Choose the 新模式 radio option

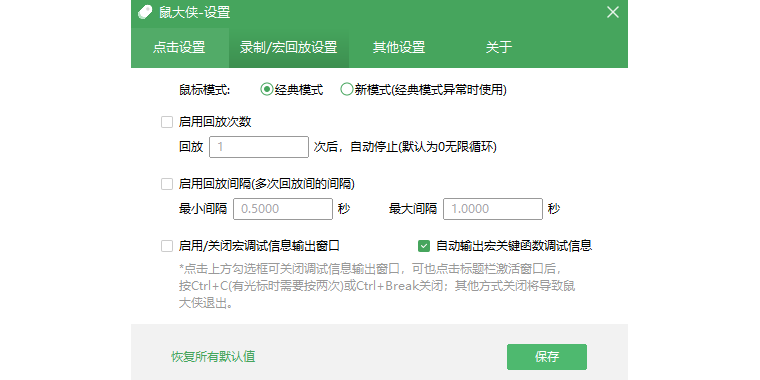pyautogui.click(x=346, y=90)
